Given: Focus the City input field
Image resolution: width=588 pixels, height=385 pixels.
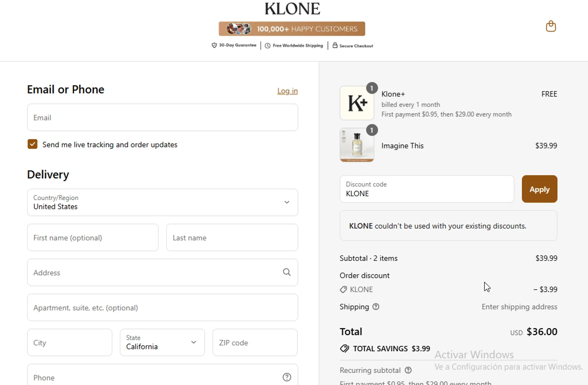Looking at the screenshot, I should [70, 342].
